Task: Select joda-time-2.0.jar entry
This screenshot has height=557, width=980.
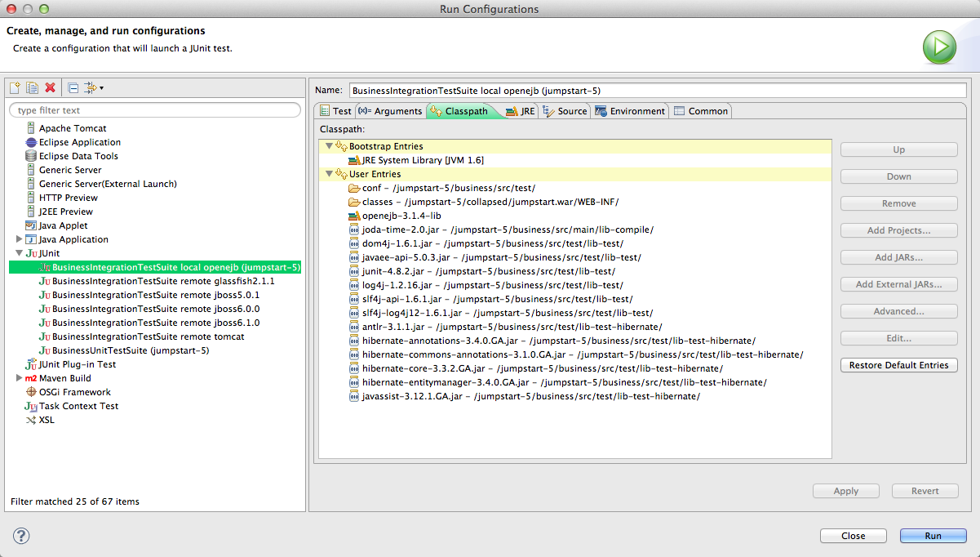Action: (500, 229)
